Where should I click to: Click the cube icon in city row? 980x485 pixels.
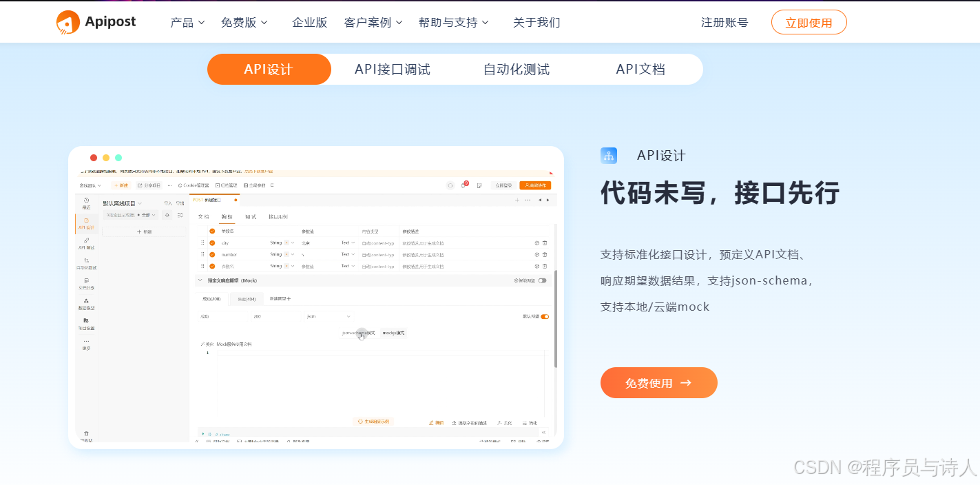tap(536, 243)
